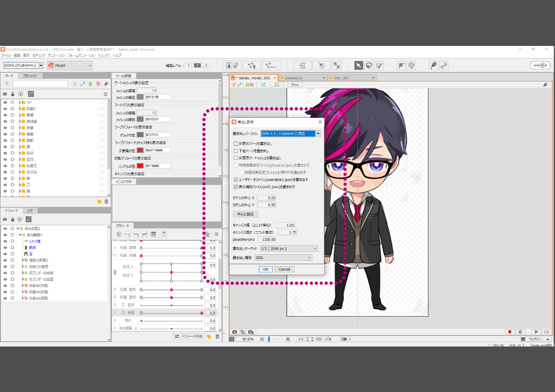Open the 書き出しバージョン dropdown in dialog
The width and height of the screenshot is (555, 392).
291,133
